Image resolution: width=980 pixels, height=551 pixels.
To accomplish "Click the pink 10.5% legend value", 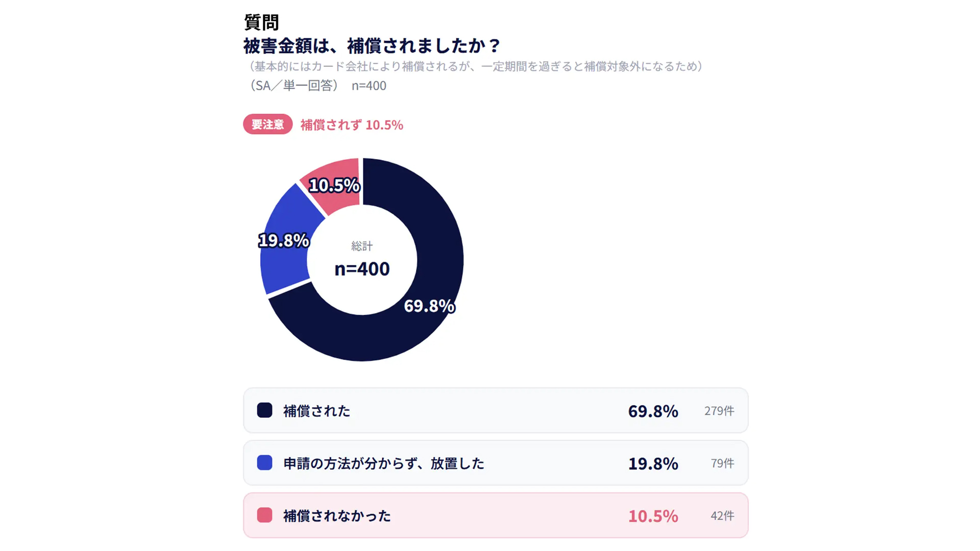I will [x=653, y=516].
